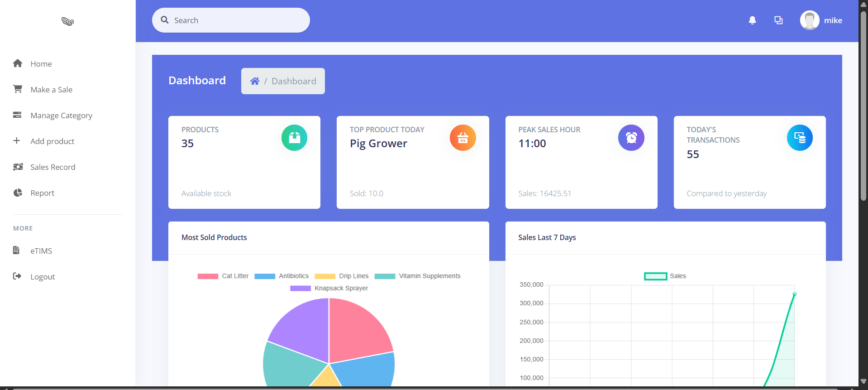Viewport: 868px width, 390px height.
Task: Open the Sales Record page
Action: [x=53, y=167]
